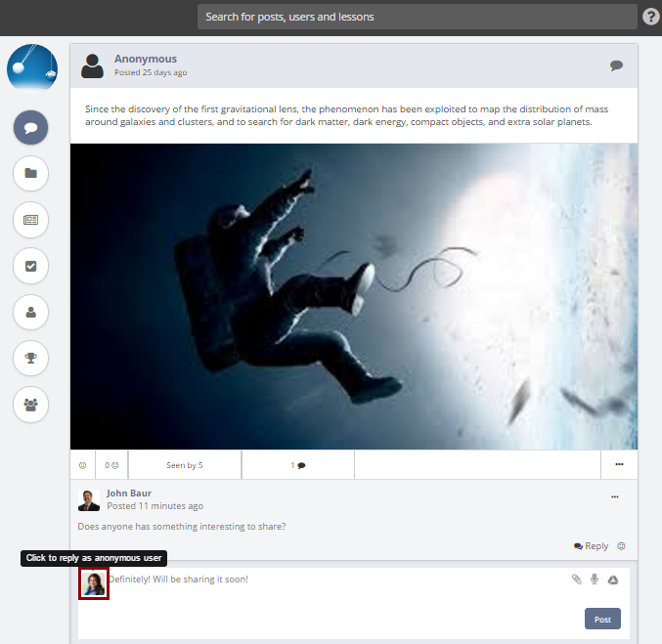Open the single user sidebar icon
The height and width of the screenshot is (644, 662).
[x=31, y=313]
